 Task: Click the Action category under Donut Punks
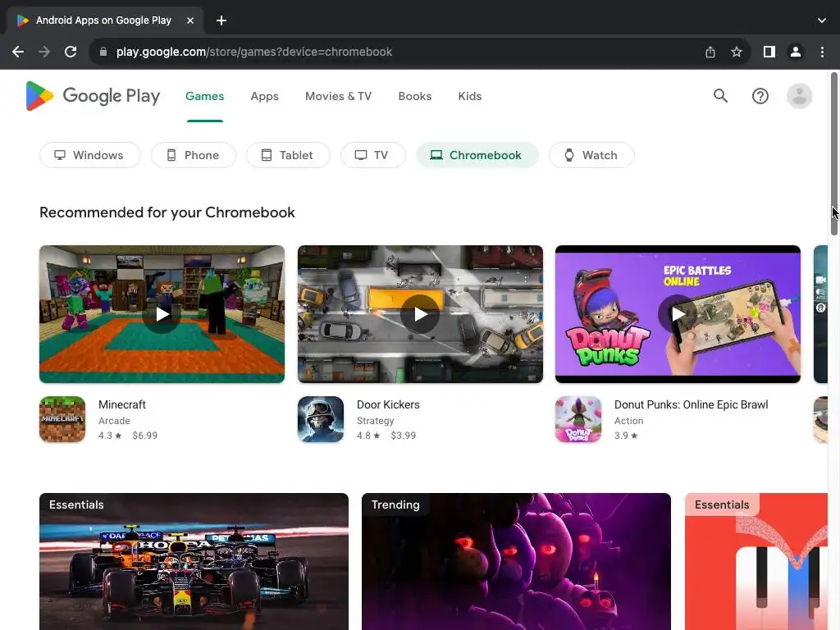pyautogui.click(x=628, y=421)
